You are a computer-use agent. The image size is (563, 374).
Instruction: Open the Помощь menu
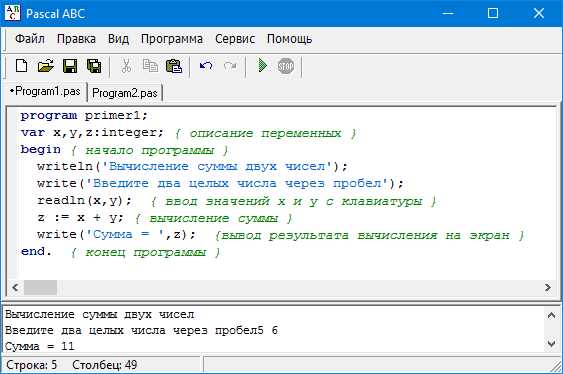[x=289, y=39]
